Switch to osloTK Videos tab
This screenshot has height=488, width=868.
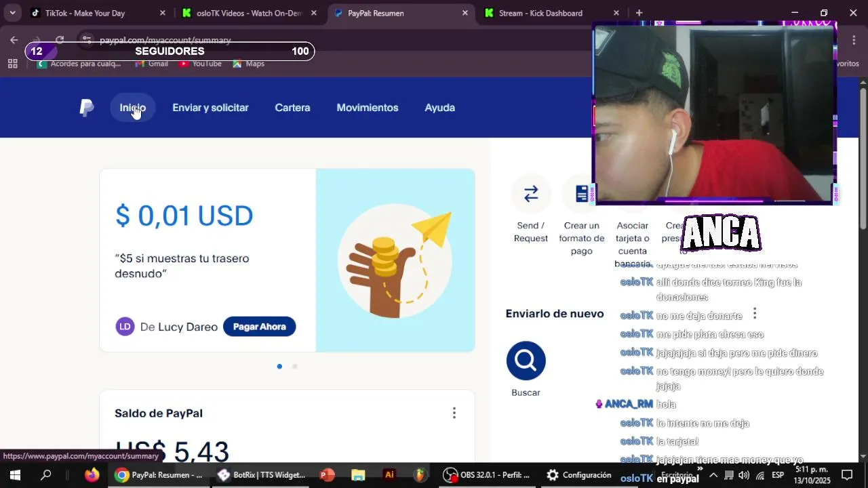pyautogui.click(x=248, y=13)
